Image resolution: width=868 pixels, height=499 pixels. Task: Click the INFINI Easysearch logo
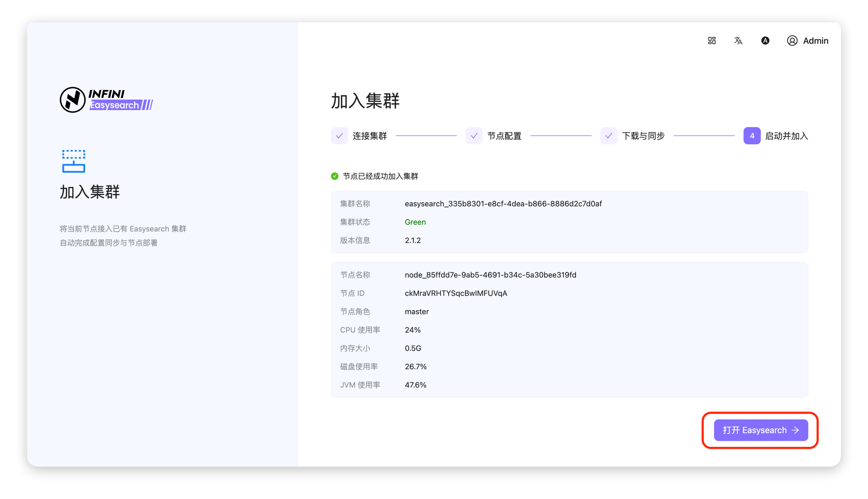point(106,100)
